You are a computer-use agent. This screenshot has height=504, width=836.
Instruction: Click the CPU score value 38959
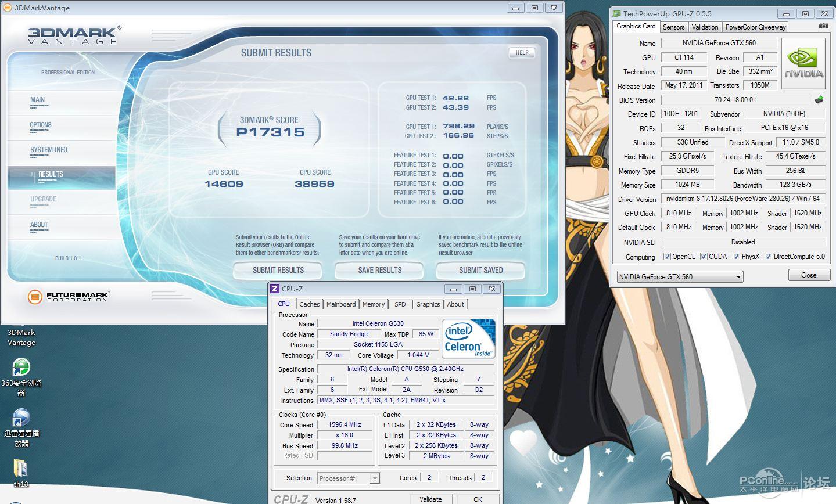coord(314,184)
